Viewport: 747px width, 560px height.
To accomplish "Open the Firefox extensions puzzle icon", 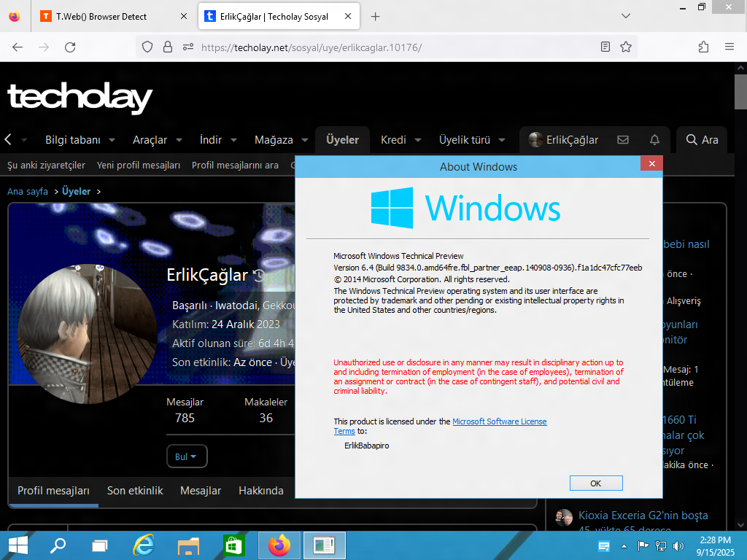I will [703, 47].
